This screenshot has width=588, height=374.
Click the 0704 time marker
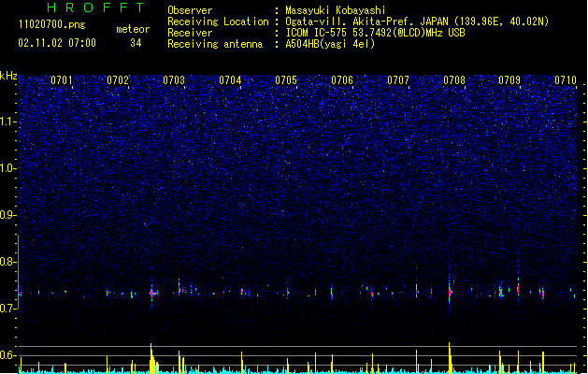coord(230,80)
